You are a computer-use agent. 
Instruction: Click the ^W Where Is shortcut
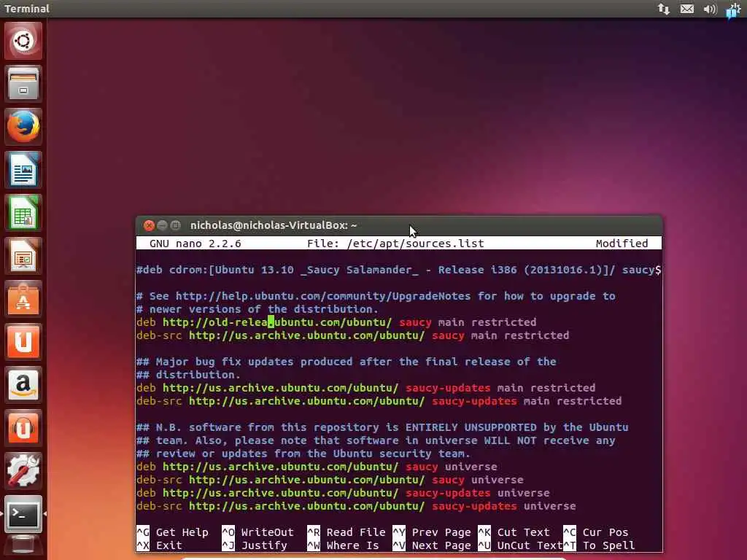coord(343,545)
